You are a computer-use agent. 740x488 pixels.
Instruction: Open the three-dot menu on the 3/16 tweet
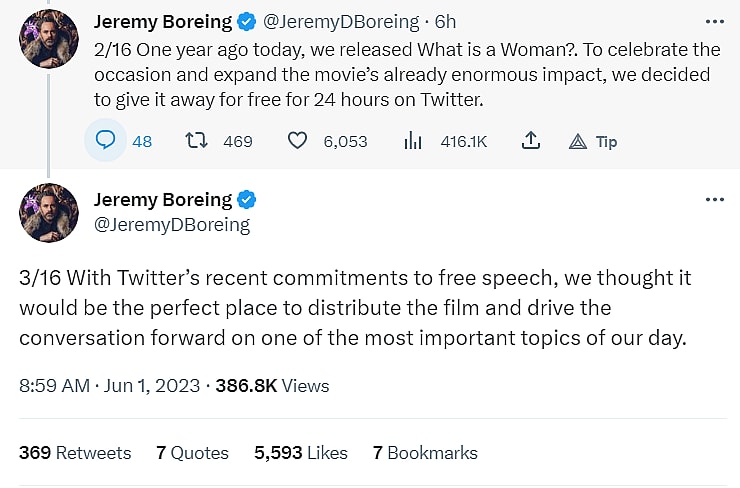pyautogui.click(x=714, y=199)
